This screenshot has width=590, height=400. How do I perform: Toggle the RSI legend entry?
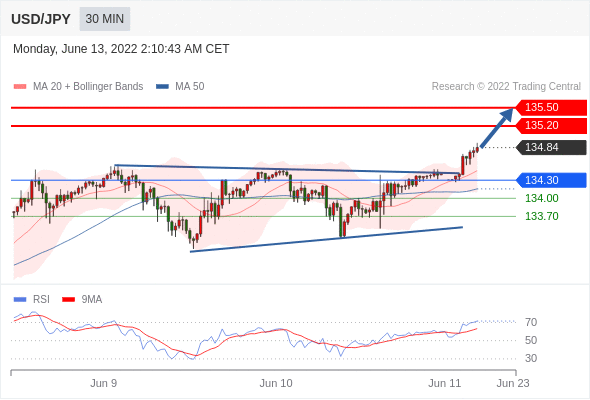tap(32, 300)
